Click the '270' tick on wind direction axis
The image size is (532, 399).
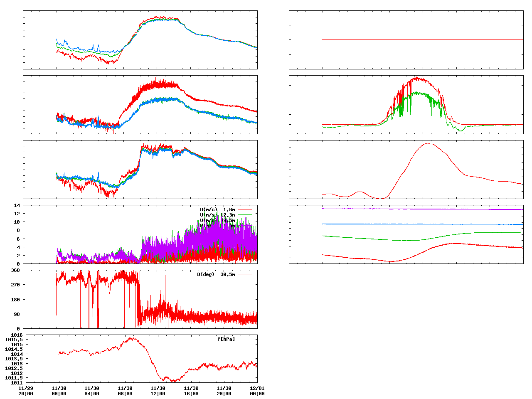tap(15, 285)
